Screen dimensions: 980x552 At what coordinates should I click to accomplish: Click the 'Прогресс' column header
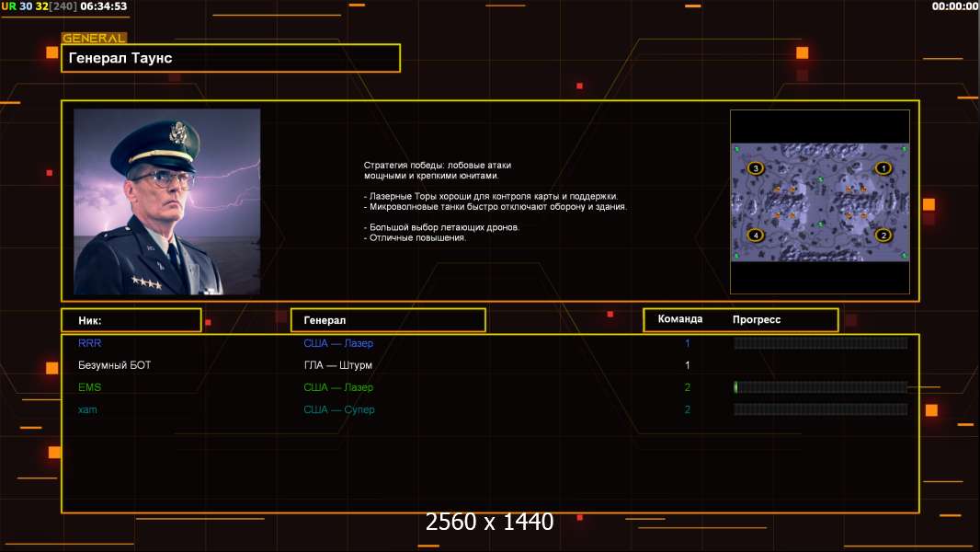coord(757,319)
